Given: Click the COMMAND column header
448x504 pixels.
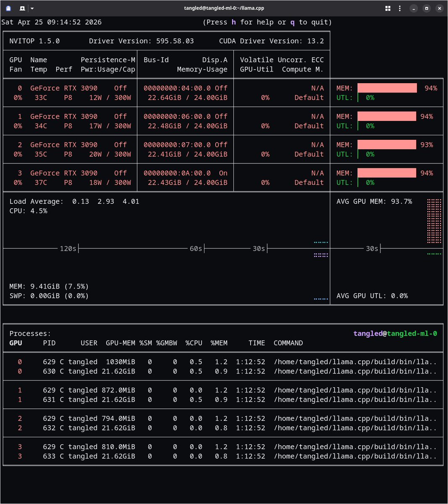Looking at the screenshot, I should tap(288, 344).
